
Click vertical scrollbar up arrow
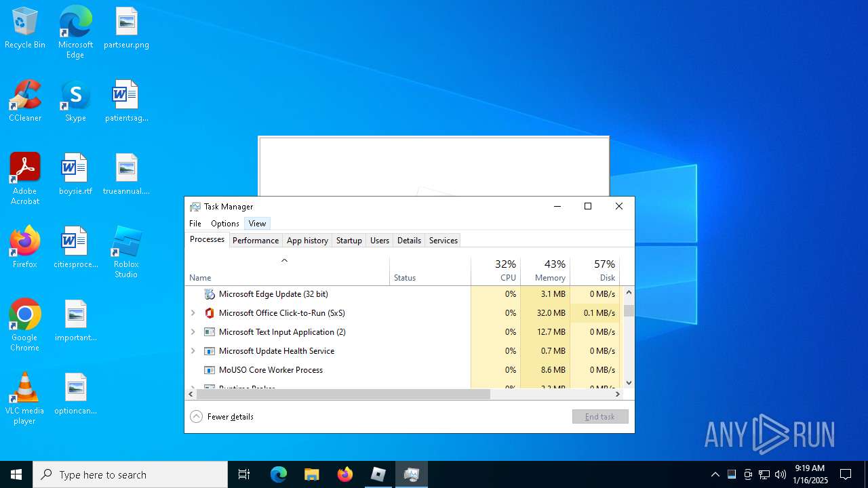pyautogui.click(x=629, y=293)
